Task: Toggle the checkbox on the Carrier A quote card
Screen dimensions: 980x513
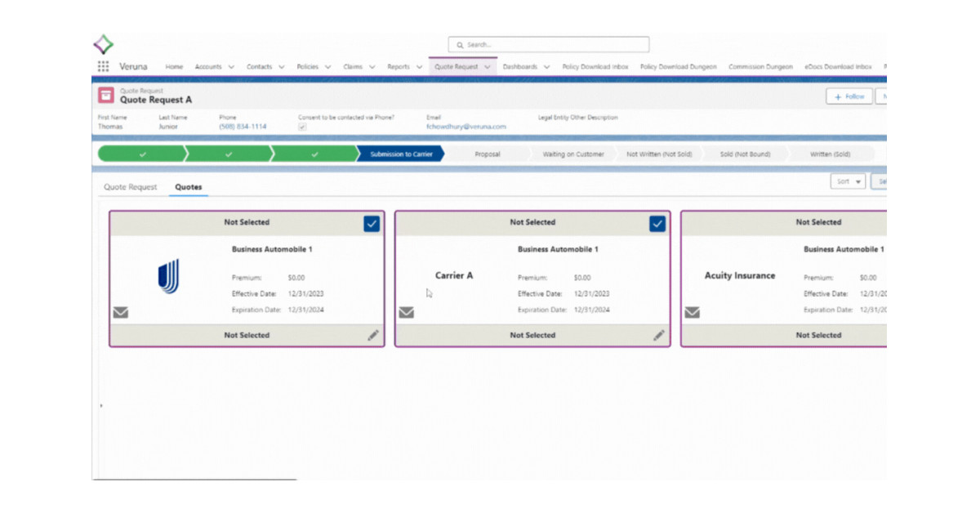Action: (x=657, y=223)
